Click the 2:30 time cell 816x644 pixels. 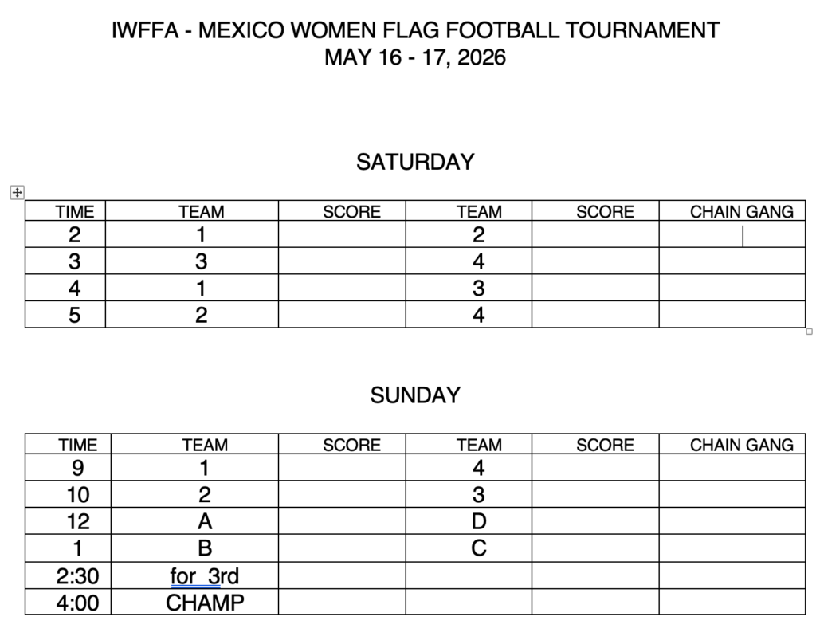pos(69,575)
